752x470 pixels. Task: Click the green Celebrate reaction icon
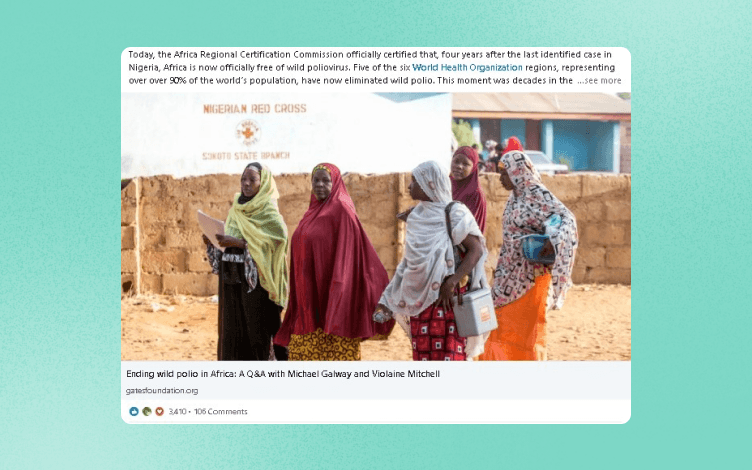pyautogui.click(x=147, y=411)
